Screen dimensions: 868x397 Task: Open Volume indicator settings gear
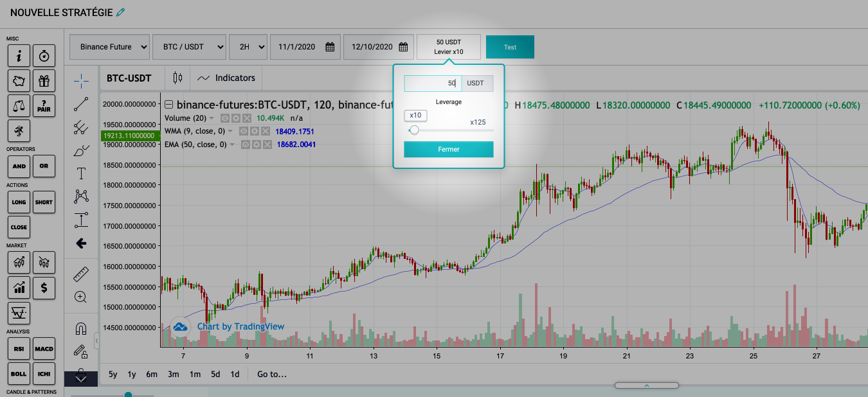point(235,118)
